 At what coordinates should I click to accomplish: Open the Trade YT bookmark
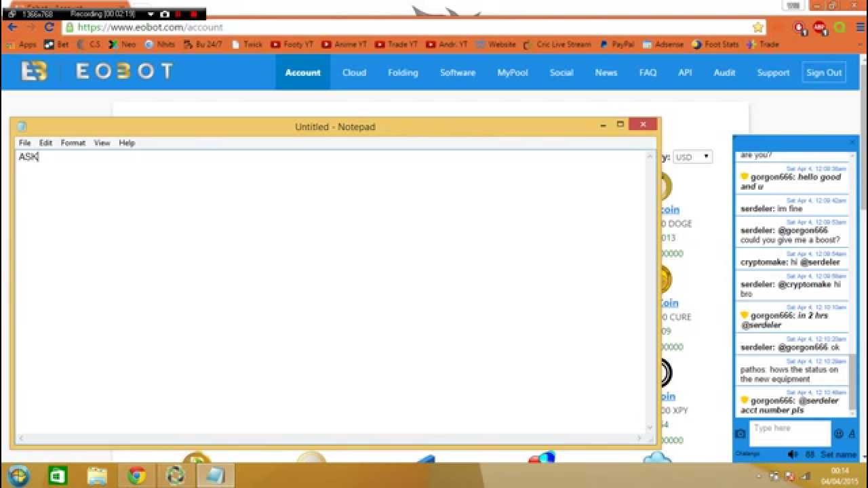[x=397, y=45]
